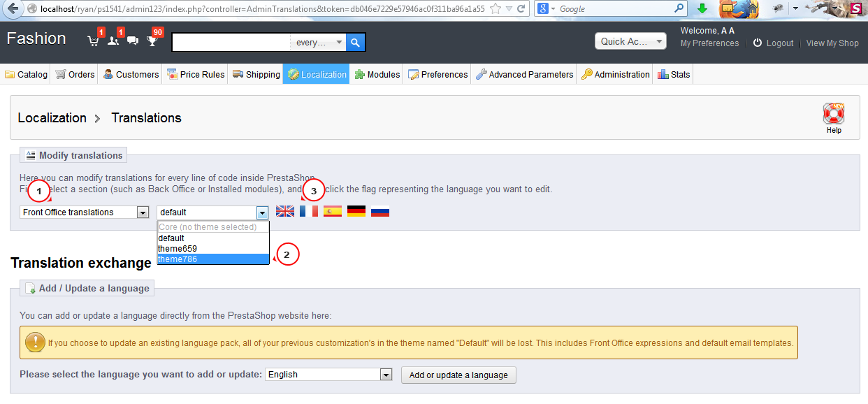Open the View My Shop link
868x404 pixels.
(832, 43)
